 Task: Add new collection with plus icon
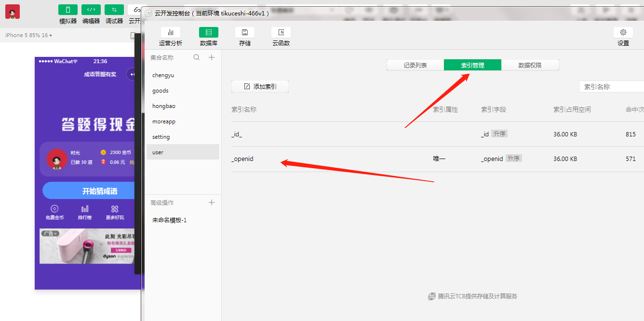point(211,57)
